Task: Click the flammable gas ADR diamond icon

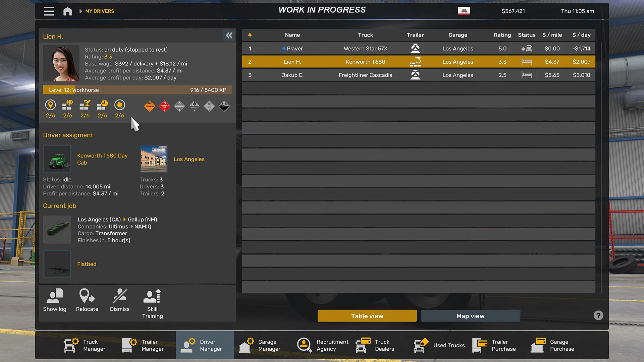Action: pos(164,106)
